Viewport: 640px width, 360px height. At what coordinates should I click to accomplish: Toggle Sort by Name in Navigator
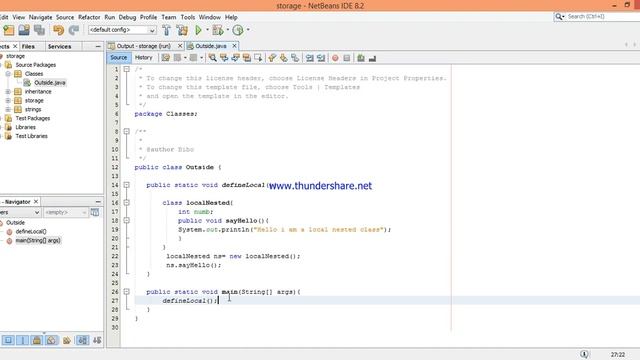(82, 340)
